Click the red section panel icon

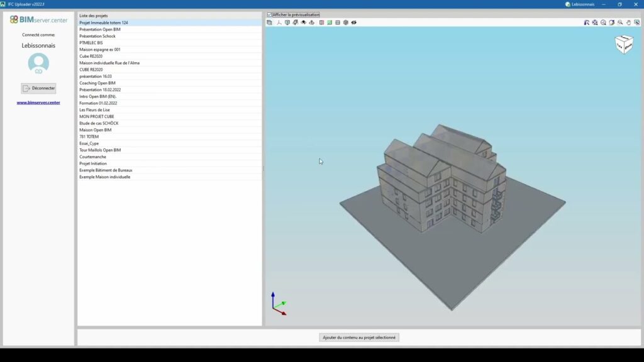pyautogui.click(x=321, y=23)
